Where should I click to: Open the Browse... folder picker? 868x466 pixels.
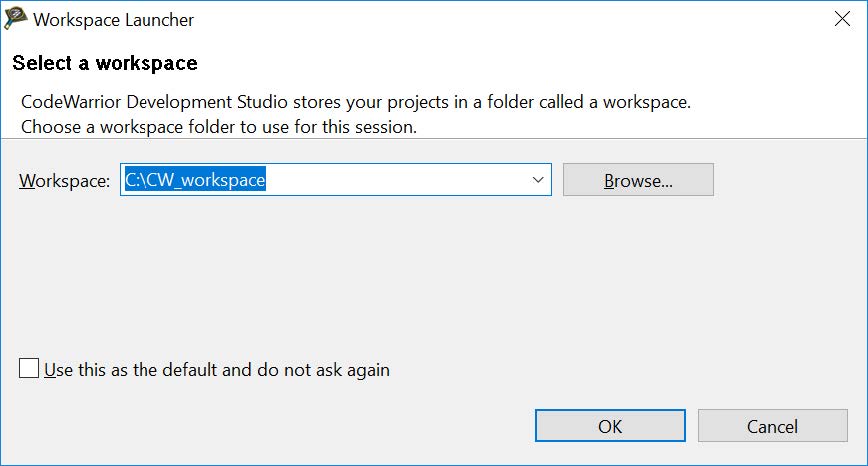pyautogui.click(x=638, y=180)
